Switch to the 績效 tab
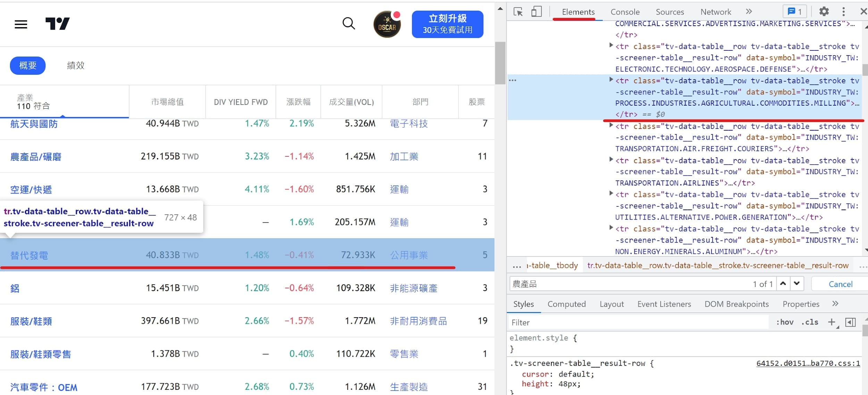The height and width of the screenshot is (395, 868). tap(76, 65)
